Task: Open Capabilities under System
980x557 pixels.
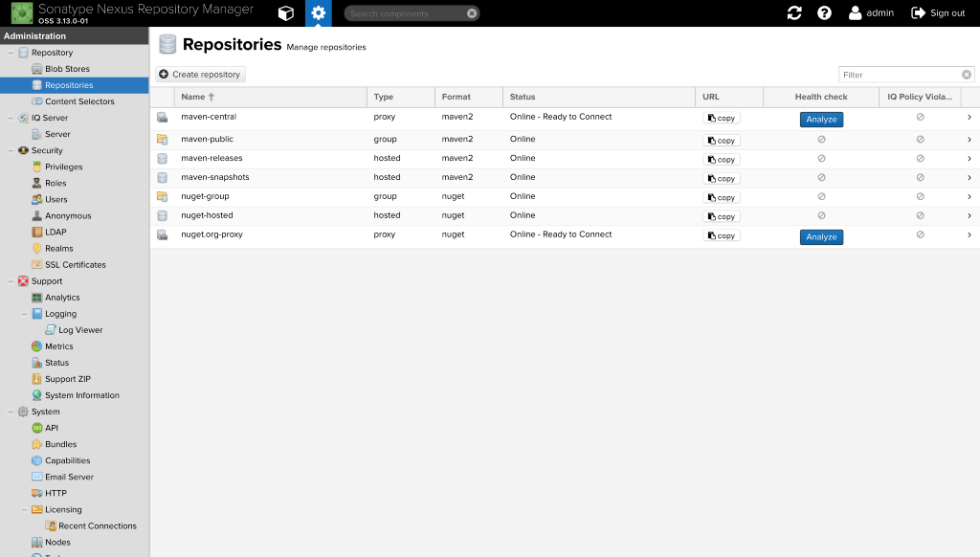Action: tap(68, 460)
